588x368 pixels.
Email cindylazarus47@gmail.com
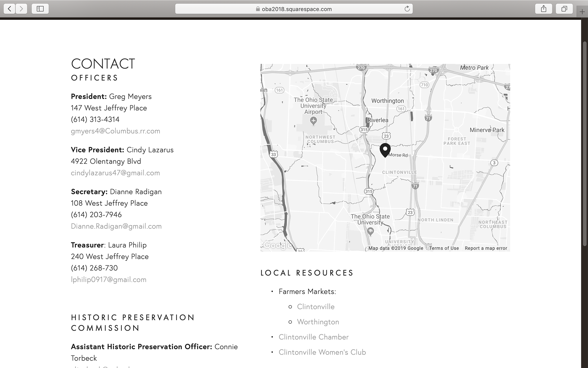point(115,173)
